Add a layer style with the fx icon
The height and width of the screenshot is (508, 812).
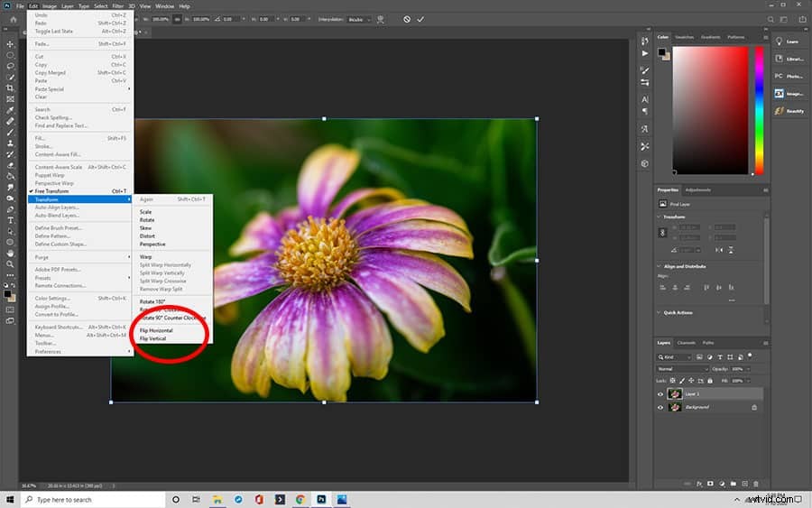[699, 484]
